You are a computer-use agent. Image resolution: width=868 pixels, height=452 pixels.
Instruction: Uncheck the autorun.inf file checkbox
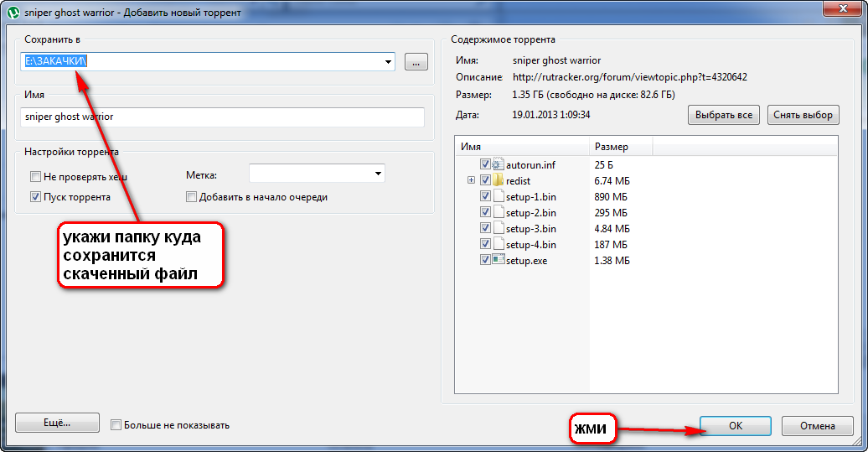(x=485, y=164)
